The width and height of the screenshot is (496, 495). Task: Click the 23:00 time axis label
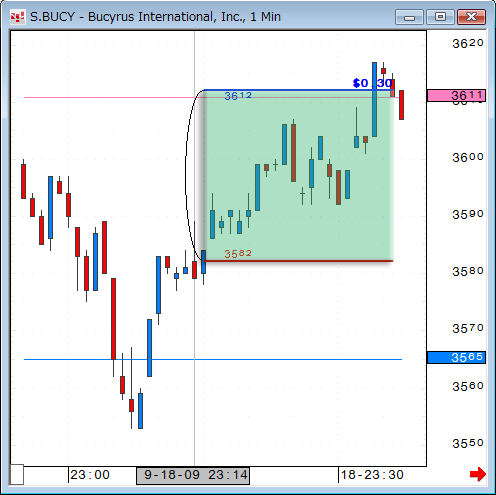click(90, 475)
